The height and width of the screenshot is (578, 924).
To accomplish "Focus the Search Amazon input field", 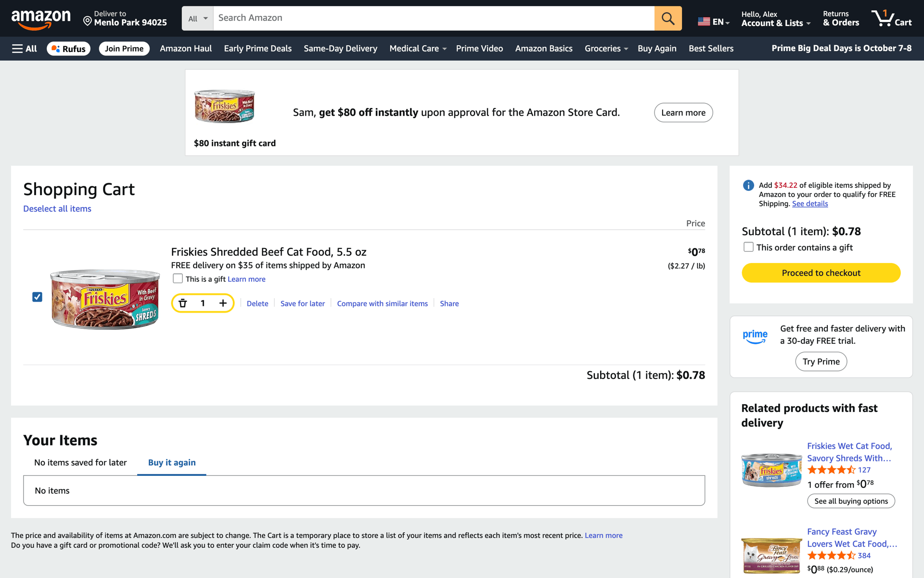I will [x=434, y=18].
